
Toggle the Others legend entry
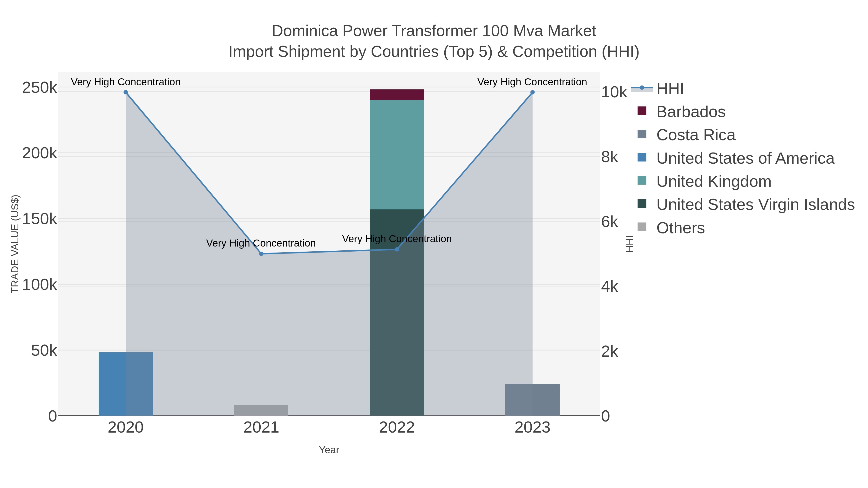671,228
